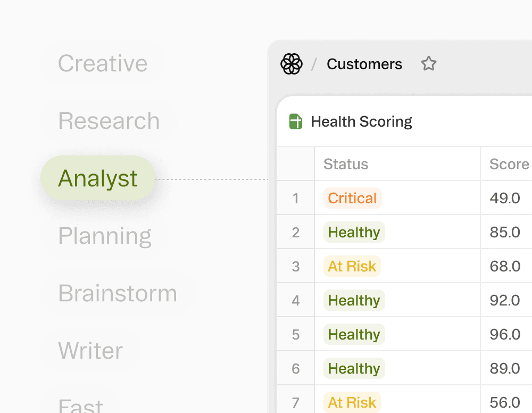Pick the Writer mode
This screenshot has height=413, width=532.
(90, 351)
